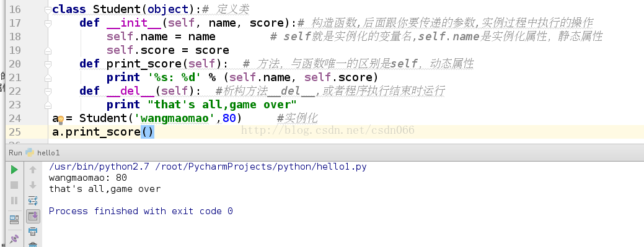
Task: Select the hello1 run tab
Action: coord(48,153)
